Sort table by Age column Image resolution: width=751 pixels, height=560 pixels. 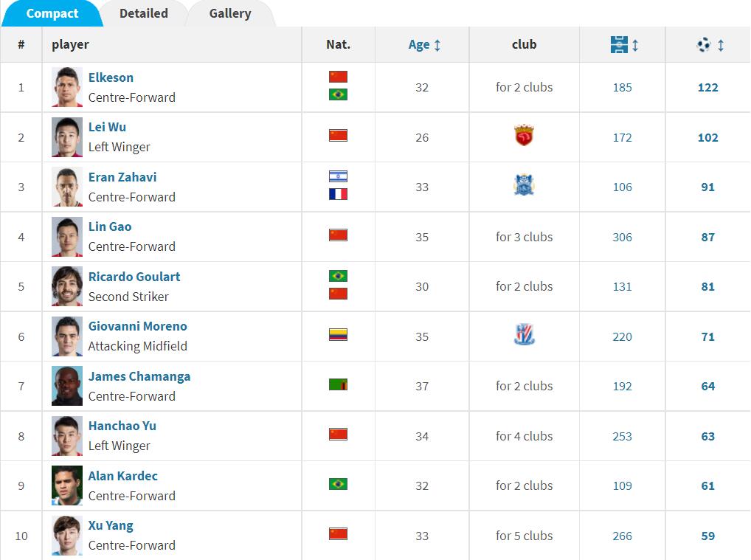coord(424,44)
